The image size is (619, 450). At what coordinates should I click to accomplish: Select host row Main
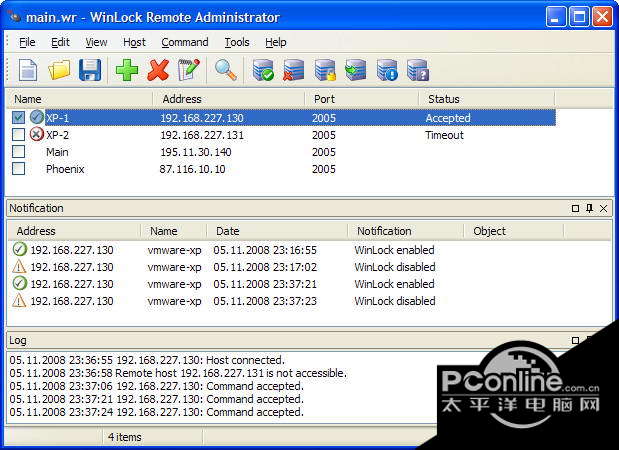coord(283,152)
